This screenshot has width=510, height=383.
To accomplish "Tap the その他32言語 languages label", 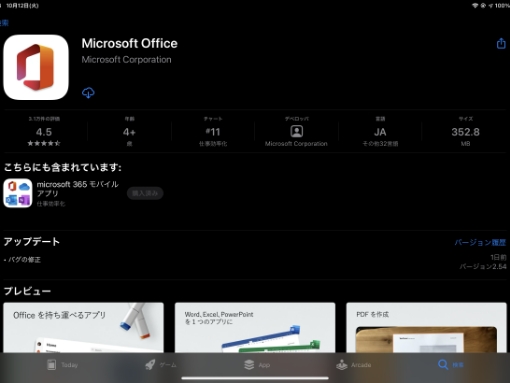I will [380, 144].
